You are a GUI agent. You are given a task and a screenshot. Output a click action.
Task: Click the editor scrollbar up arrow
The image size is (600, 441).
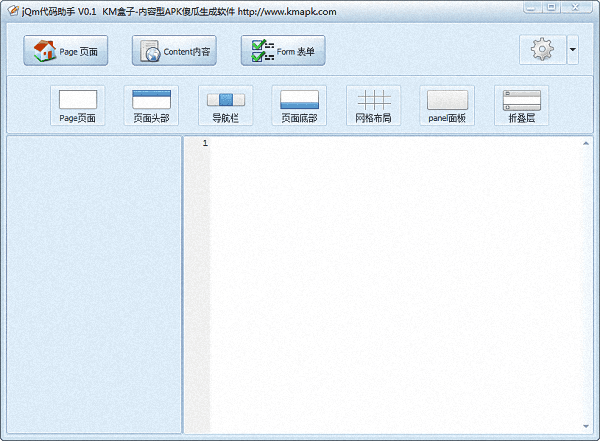click(586, 144)
